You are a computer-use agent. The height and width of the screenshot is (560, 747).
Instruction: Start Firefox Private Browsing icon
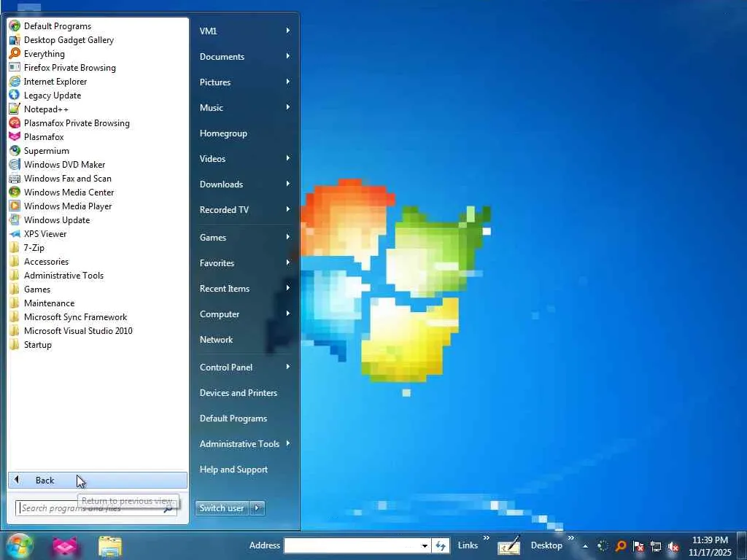pyautogui.click(x=15, y=67)
